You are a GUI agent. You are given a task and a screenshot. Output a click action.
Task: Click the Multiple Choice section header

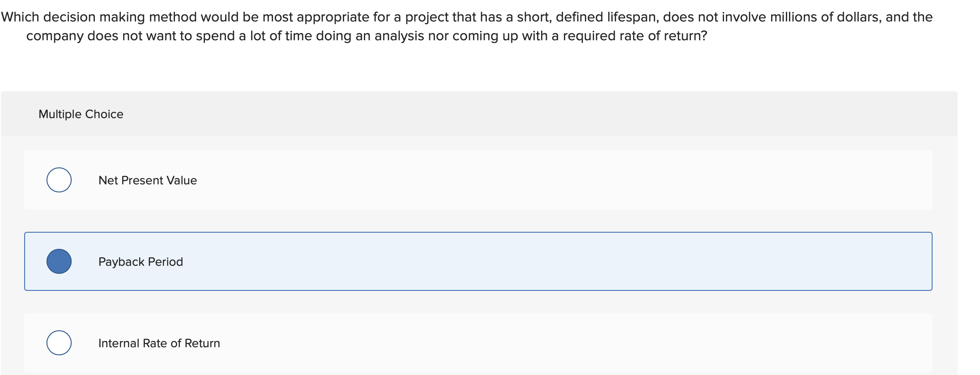[81, 114]
